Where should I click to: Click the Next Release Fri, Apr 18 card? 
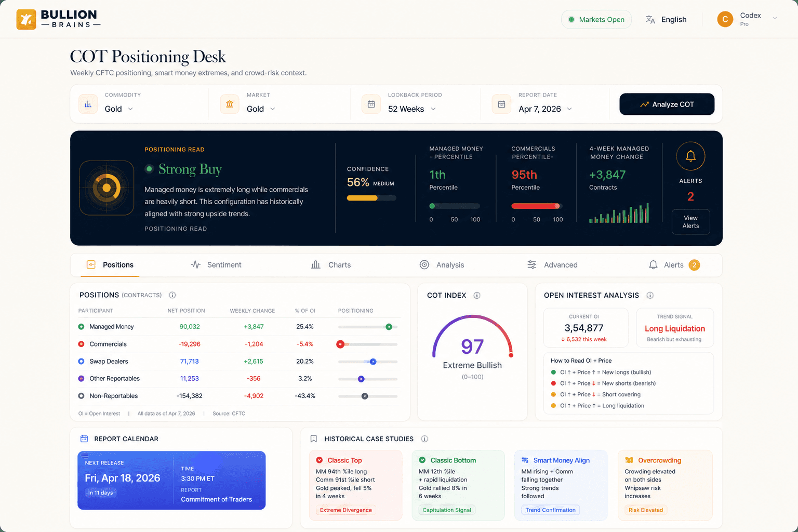171,480
